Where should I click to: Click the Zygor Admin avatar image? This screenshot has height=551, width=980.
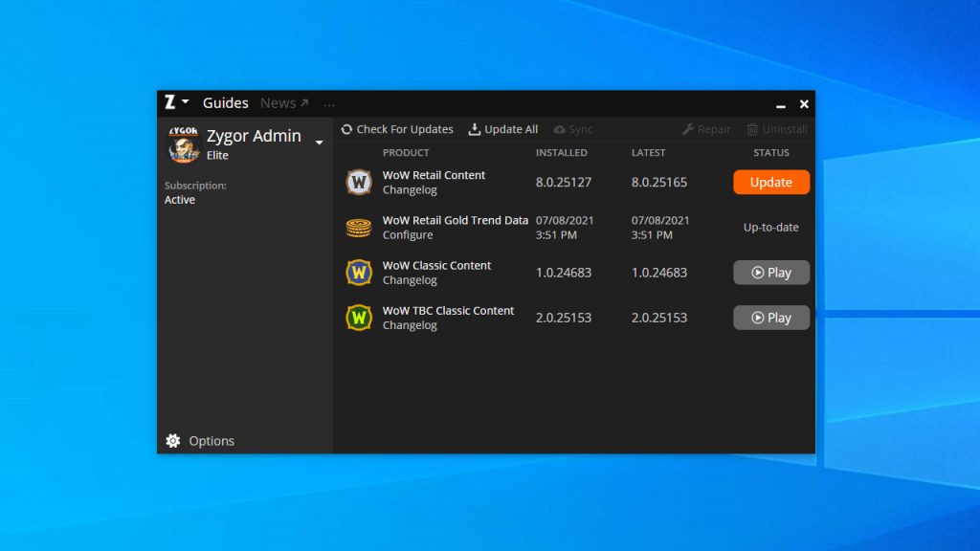click(x=183, y=144)
